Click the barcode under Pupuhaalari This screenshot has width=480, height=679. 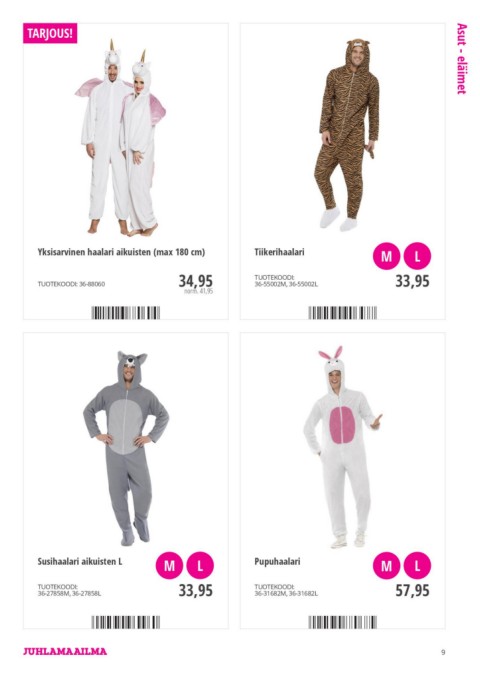(343, 622)
